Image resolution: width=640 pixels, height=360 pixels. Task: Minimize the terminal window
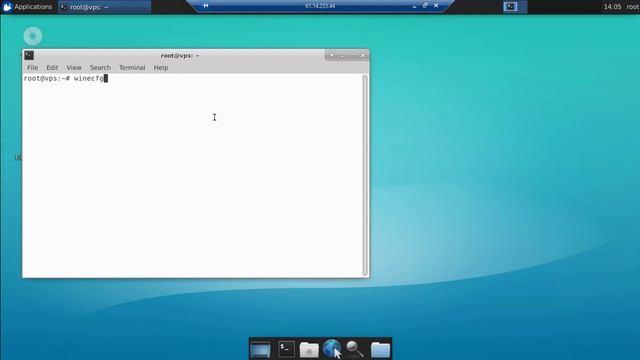pyautogui.click(x=342, y=55)
